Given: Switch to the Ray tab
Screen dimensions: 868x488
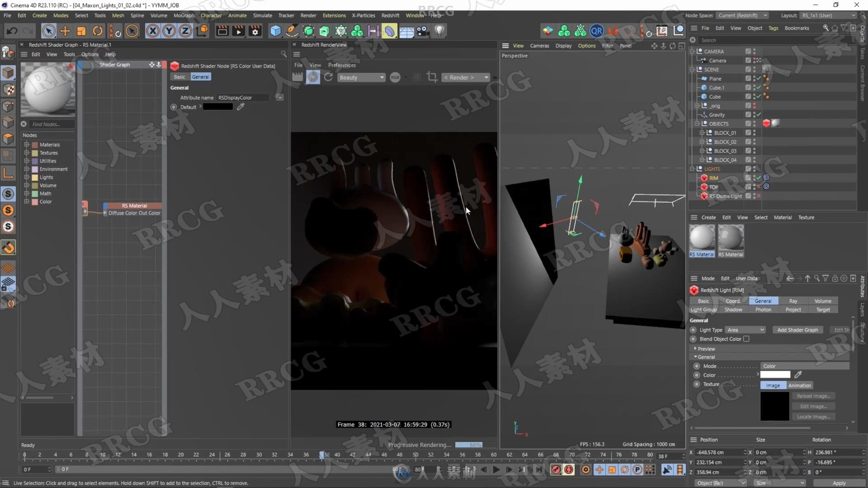Looking at the screenshot, I should [793, 301].
